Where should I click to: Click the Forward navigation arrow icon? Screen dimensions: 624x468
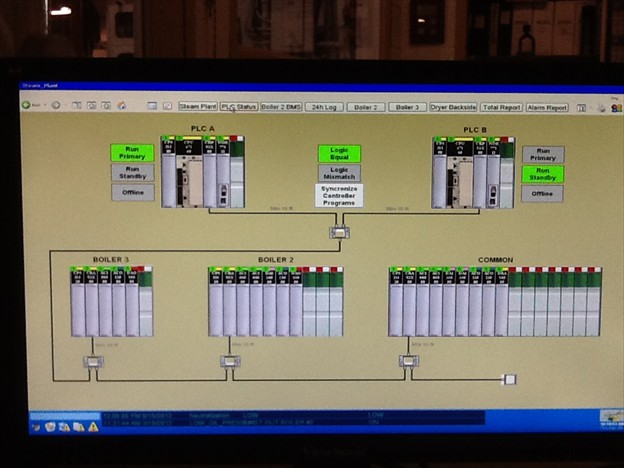point(56,105)
